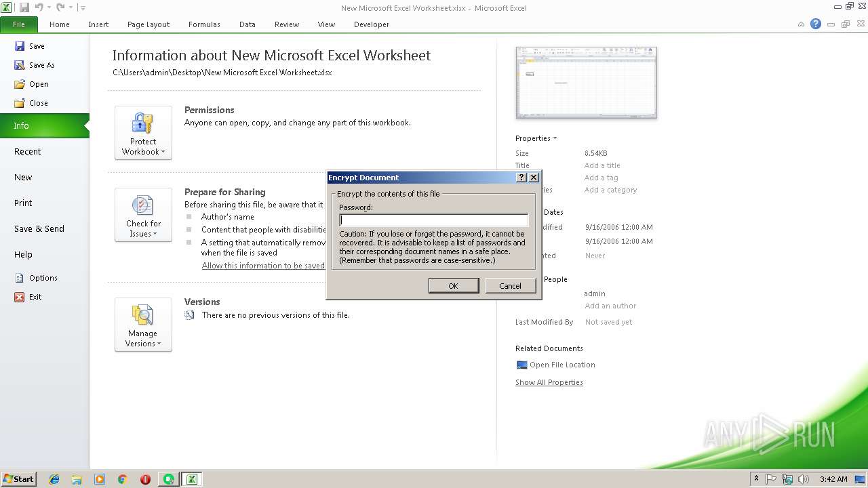Viewport: 868px width, 488px height.
Task: Select the Print backstage tab
Action: point(44,203)
